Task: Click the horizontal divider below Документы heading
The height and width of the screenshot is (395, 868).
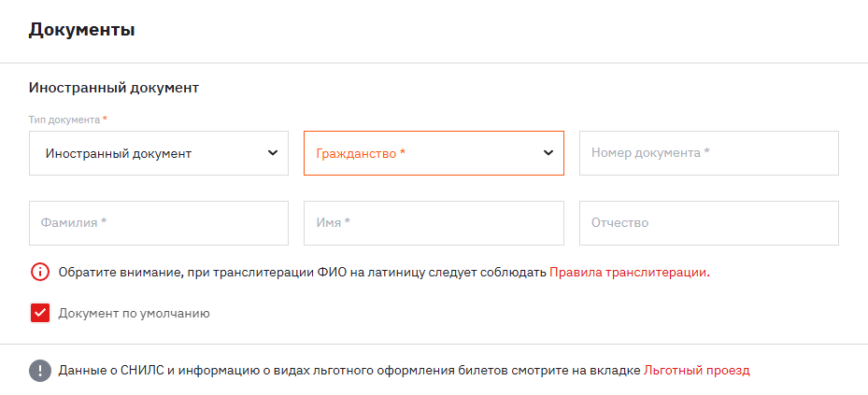Action: [x=434, y=63]
